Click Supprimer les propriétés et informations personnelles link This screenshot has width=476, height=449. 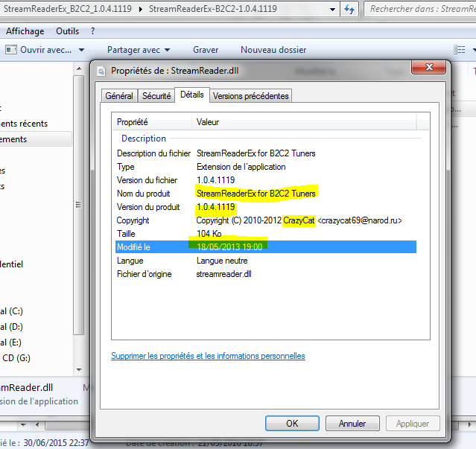pyautogui.click(x=208, y=356)
